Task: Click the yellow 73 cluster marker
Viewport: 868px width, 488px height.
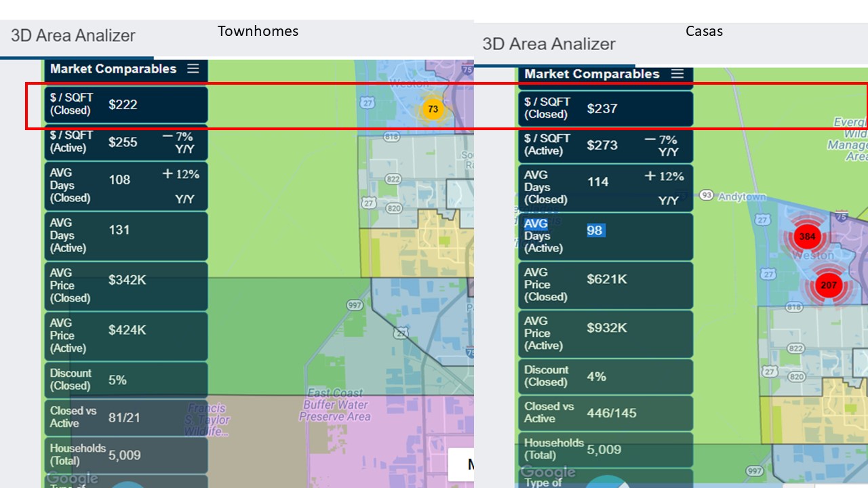Action: point(433,109)
